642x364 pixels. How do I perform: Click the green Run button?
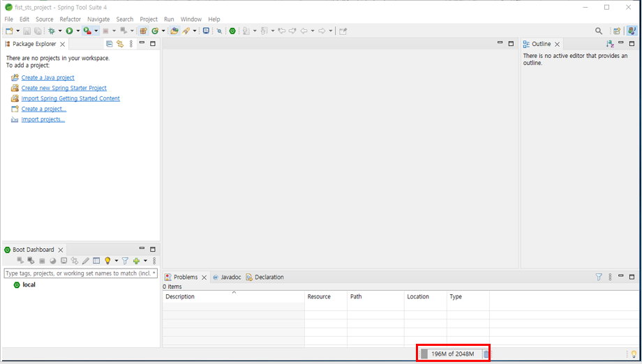pos(69,31)
